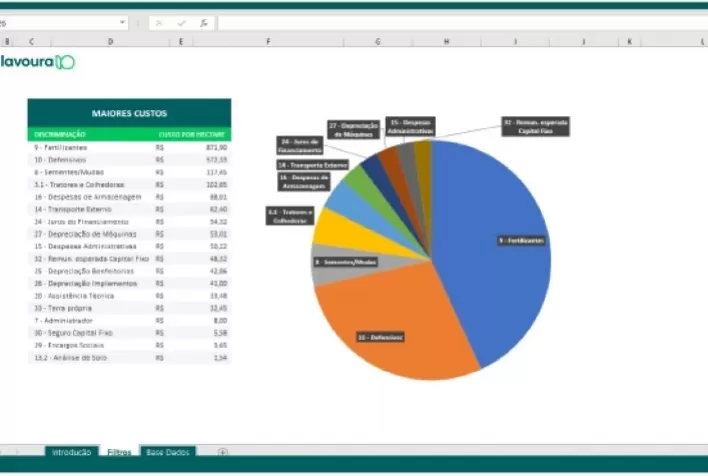Select 'Despesas de Armazenagem' chart label
The image size is (708, 476).
click(303, 182)
